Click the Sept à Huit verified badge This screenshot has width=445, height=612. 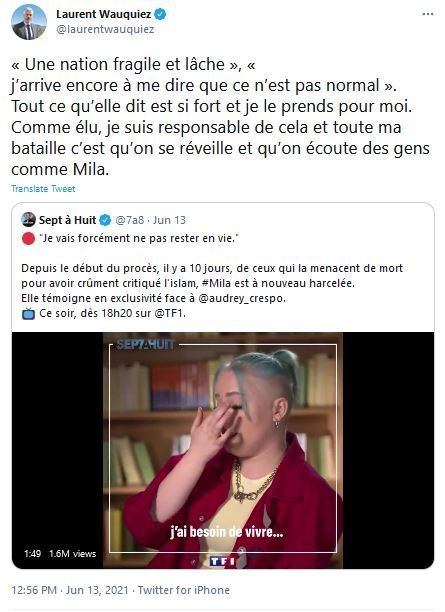click(x=105, y=220)
